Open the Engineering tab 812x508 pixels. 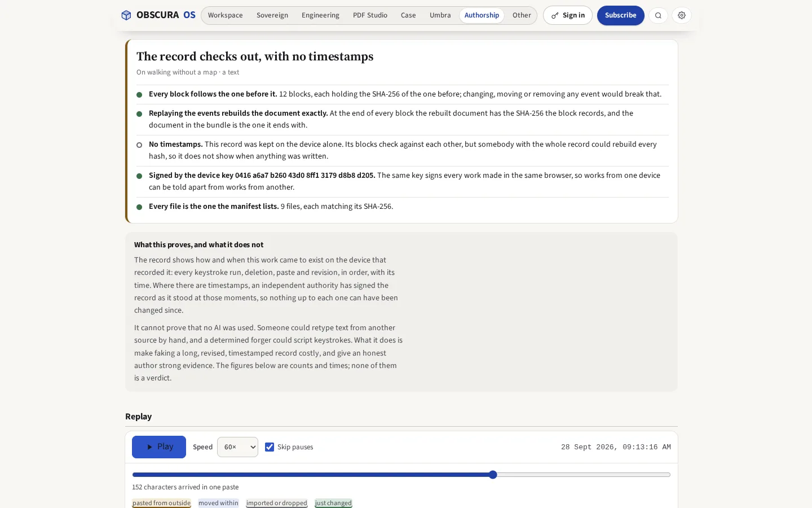[x=320, y=15]
